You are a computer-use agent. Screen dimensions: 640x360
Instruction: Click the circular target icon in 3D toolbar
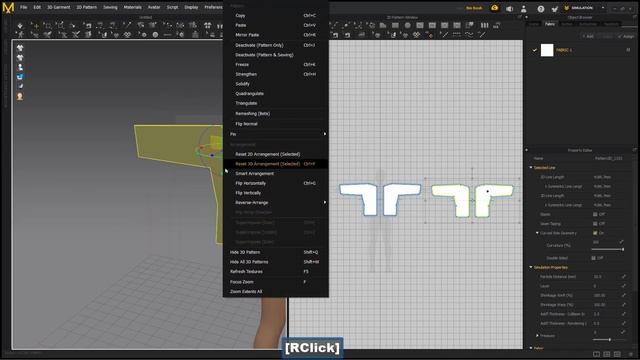(x=155, y=35)
